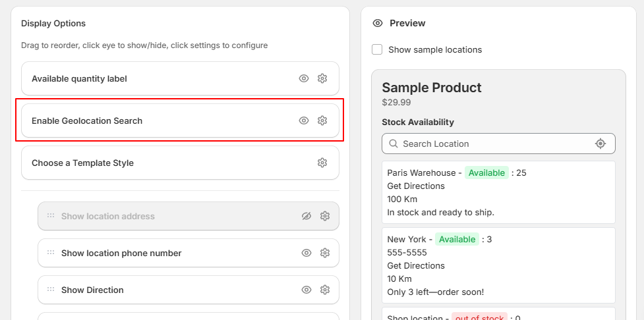Image resolution: width=644 pixels, height=320 pixels.
Task: Open gear settings for Show location phone number
Action: (325, 253)
